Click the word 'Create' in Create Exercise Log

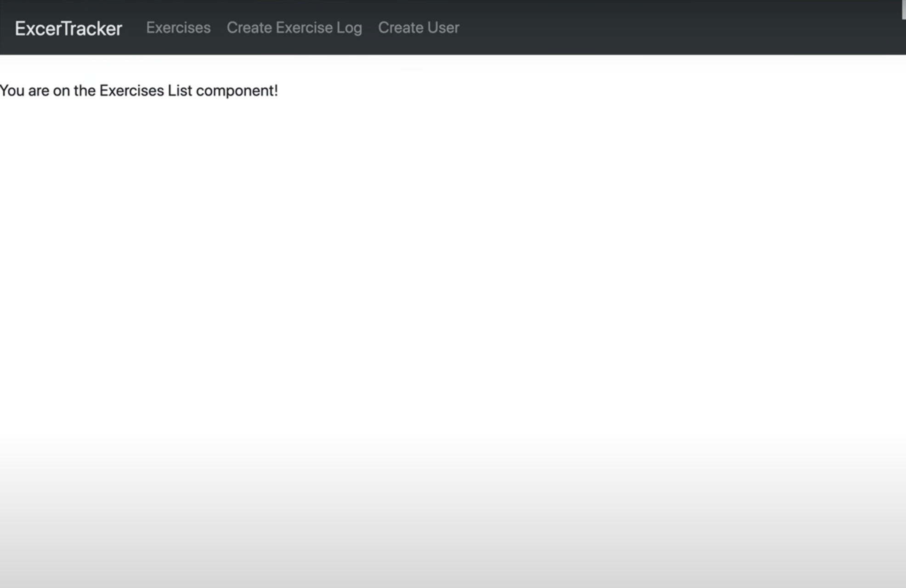(x=249, y=28)
